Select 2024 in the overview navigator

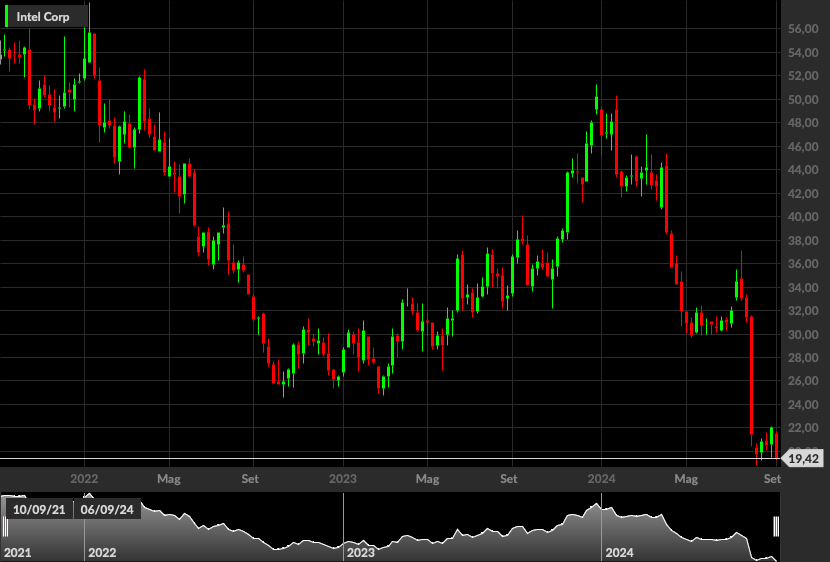point(619,553)
